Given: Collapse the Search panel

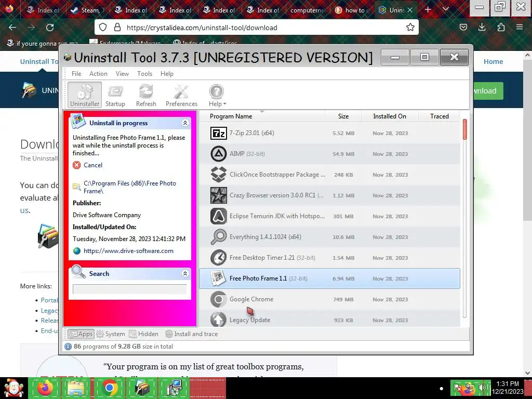Looking at the screenshot, I should (x=185, y=273).
